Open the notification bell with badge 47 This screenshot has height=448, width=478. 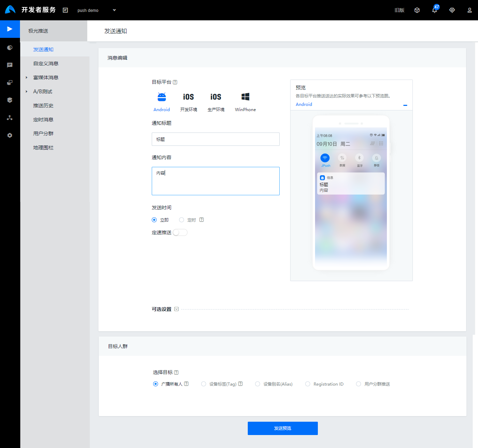coord(435,10)
